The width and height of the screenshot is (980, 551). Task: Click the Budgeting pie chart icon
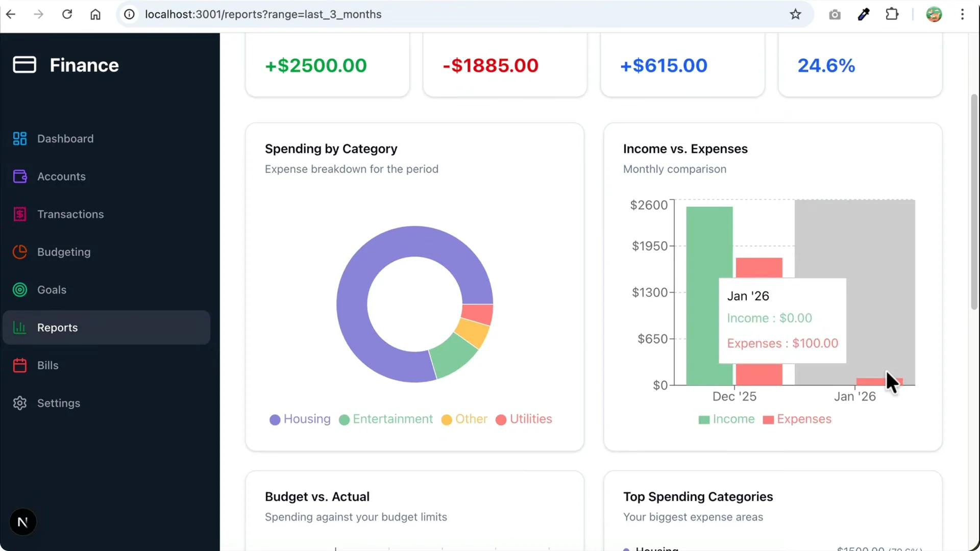(19, 252)
